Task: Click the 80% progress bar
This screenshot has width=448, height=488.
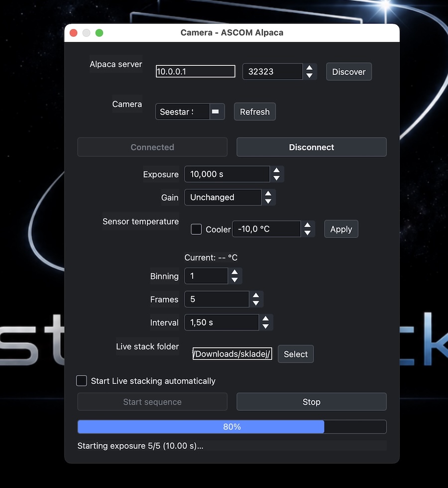Action: pos(232,427)
